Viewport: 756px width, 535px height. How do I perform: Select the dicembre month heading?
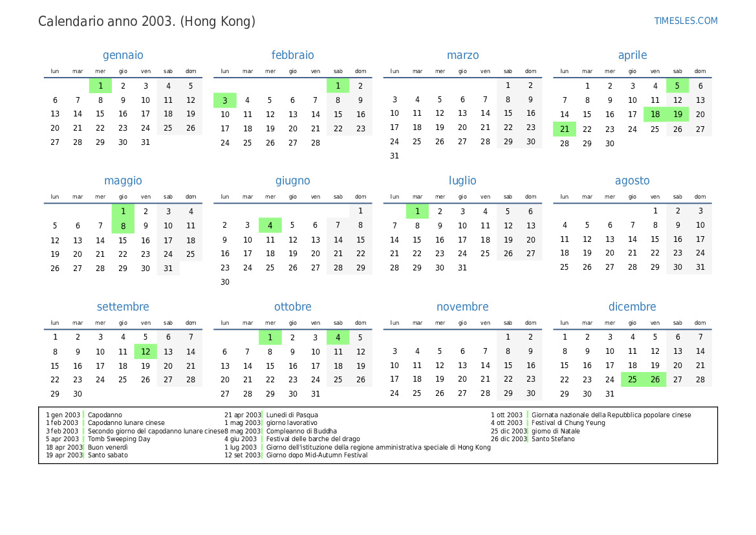632,307
